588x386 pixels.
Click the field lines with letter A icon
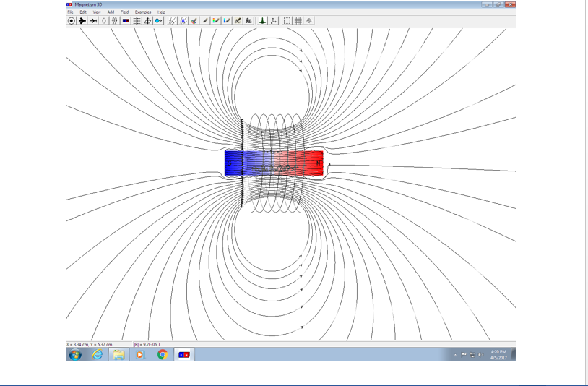[183, 21]
